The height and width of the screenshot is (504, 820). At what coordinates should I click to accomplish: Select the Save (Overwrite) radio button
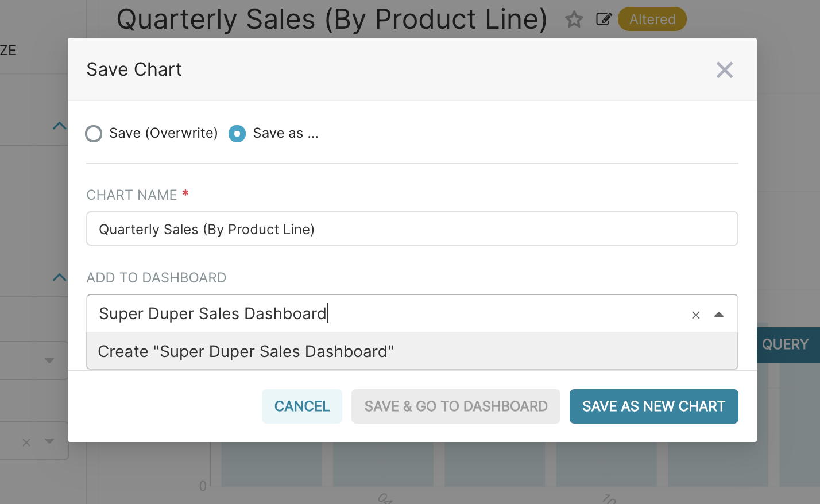[x=94, y=133]
